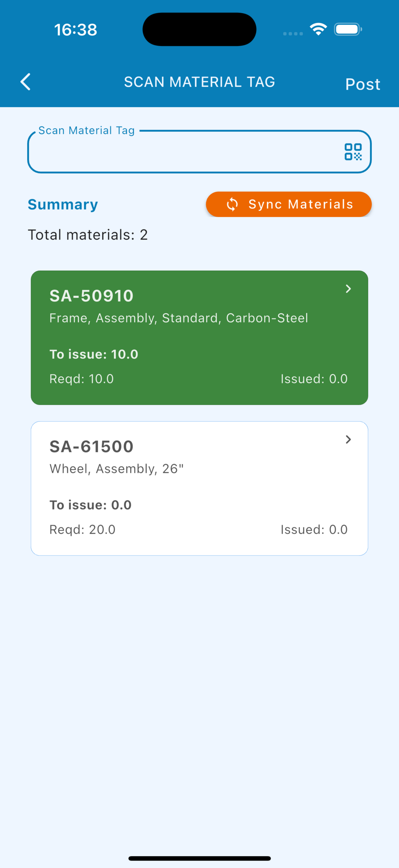Image resolution: width=399 pixels, height=868 pixels.
Task: Tap the Sync Materials label
Action: tap(301, 204)
